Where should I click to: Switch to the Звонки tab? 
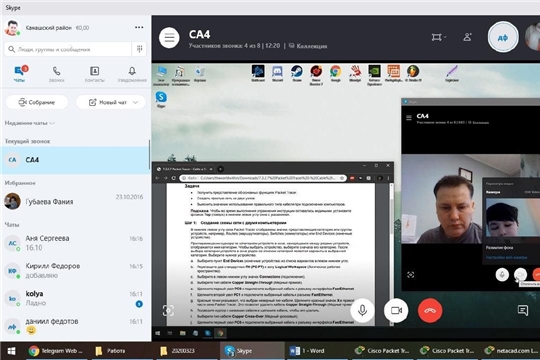(x=56, y=74)
